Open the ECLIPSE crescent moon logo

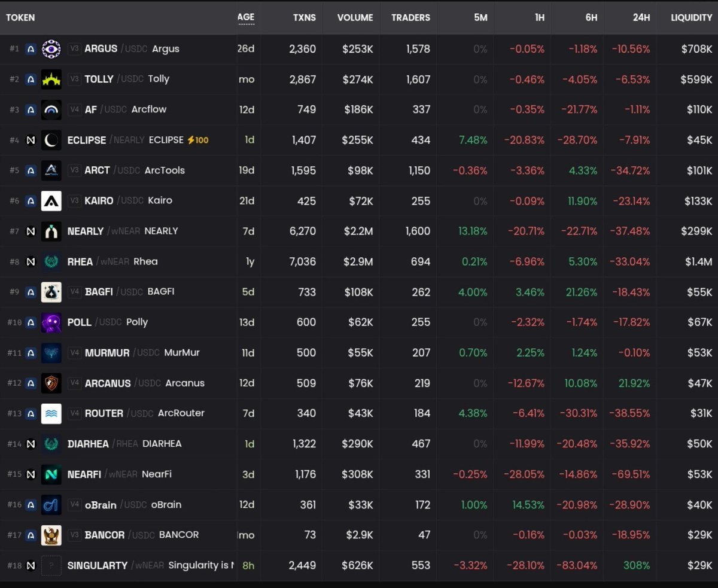click(x=51, y=140)
